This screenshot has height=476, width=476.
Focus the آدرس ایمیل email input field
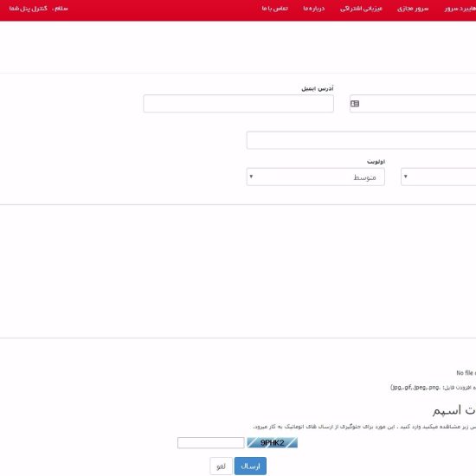[238, 104]
